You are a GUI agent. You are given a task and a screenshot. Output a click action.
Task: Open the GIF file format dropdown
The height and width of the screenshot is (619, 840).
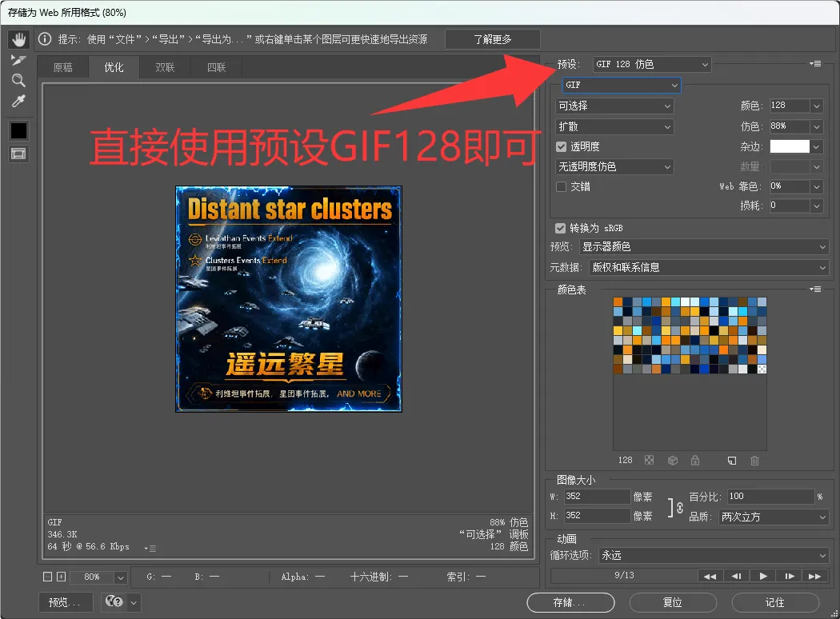point(622,85)
